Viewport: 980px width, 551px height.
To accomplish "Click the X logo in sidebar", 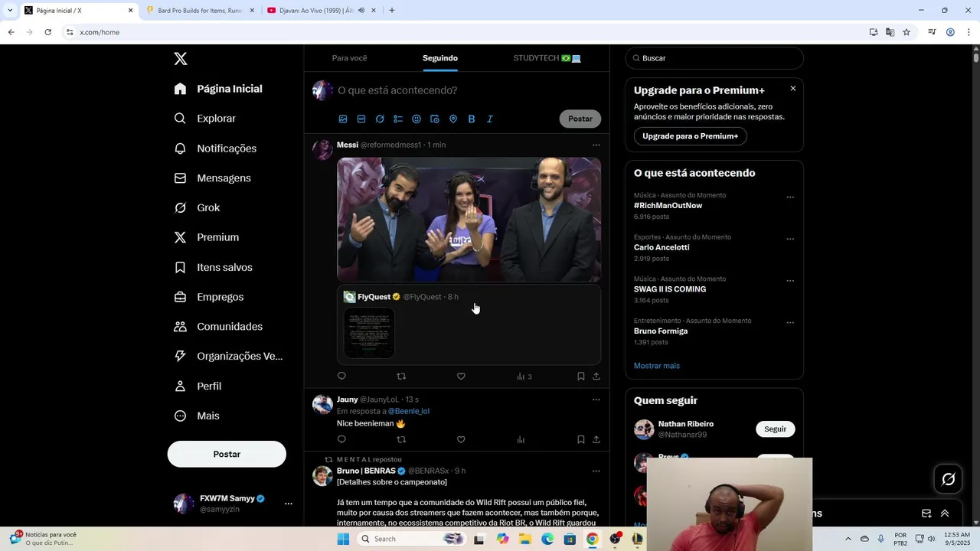I will click(180, 59).
